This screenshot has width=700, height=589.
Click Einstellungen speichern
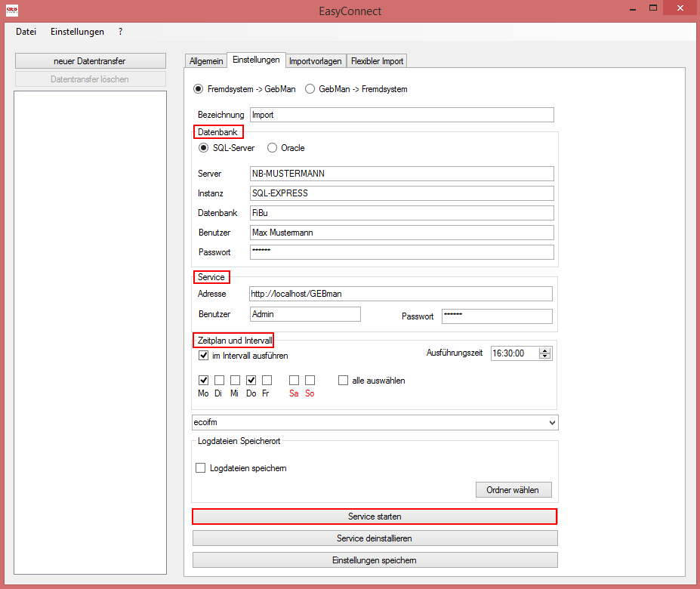[x=375, y=560]
